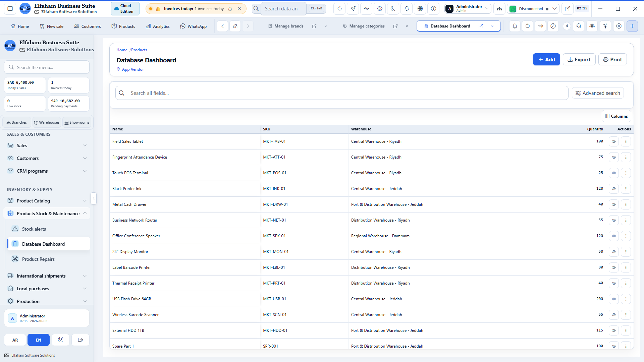Image resolution: width=644 pixels, height=362 pixels.
Task: Expand the Sales menu group
Action: (x=47, y=145)
